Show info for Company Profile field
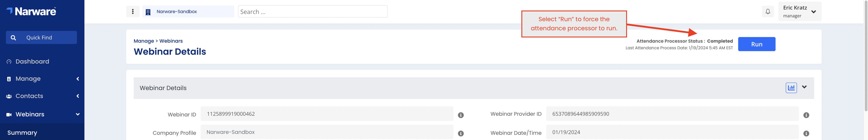Viewport: 868px width, 140px height. tap(461, 134)
